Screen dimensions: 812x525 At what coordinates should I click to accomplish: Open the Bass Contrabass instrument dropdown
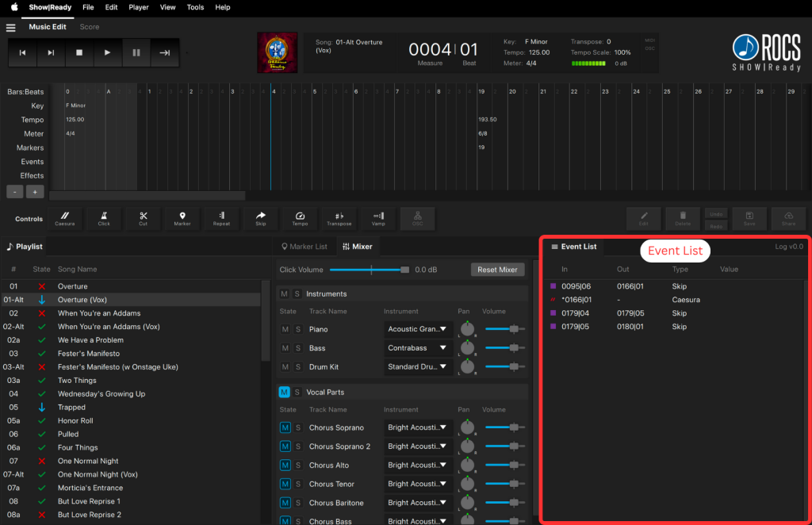coord(418,348)
